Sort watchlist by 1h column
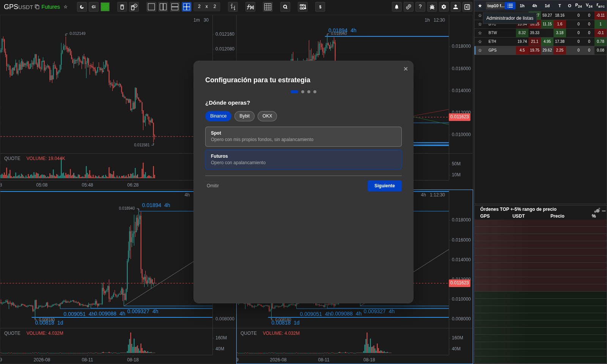 point(522,6)
